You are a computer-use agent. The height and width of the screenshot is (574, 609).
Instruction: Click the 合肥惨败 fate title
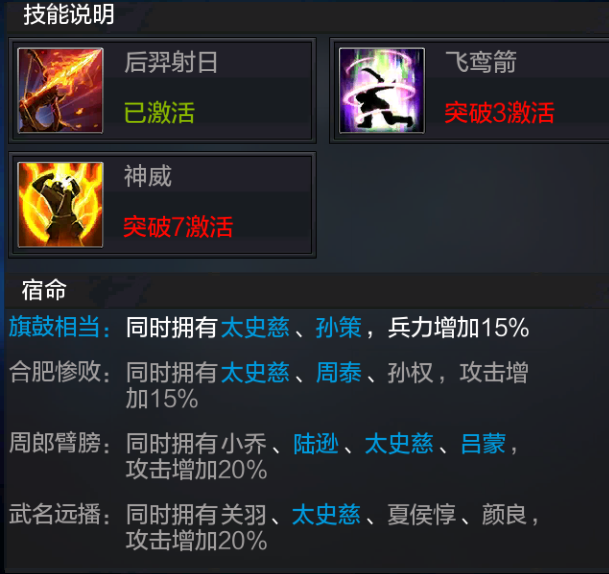pyautogui.click(x=55, y=372)
